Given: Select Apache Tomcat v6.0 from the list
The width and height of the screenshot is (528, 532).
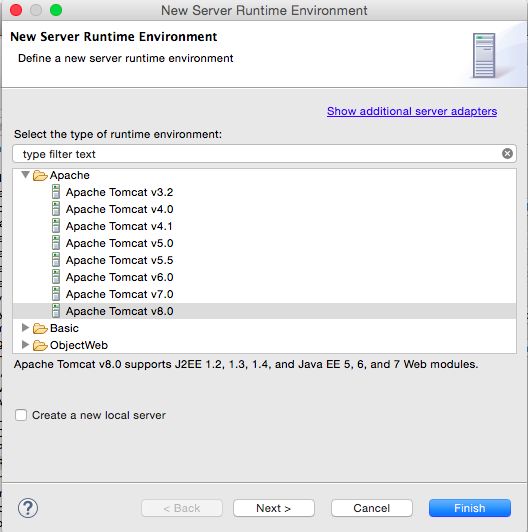Looking at the screenshot, I should tap(119, 277).
